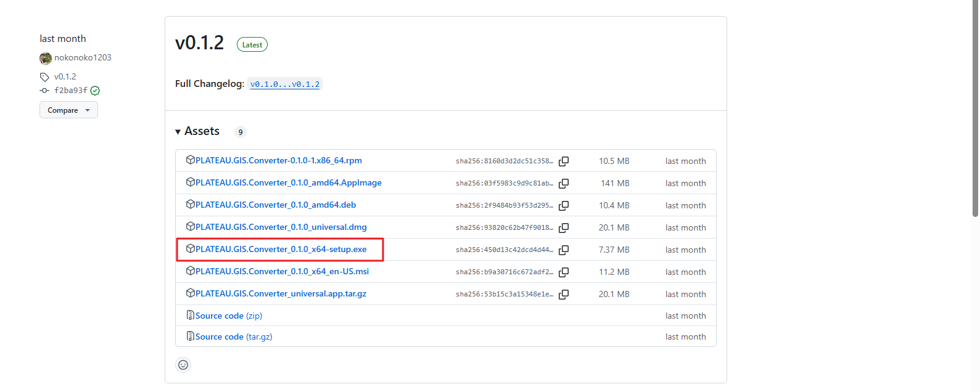Image resolution: width=980 pixels, height=392 pixels.
Task: Click the page vertical scrollbar thumb
Action: point(975,108)
